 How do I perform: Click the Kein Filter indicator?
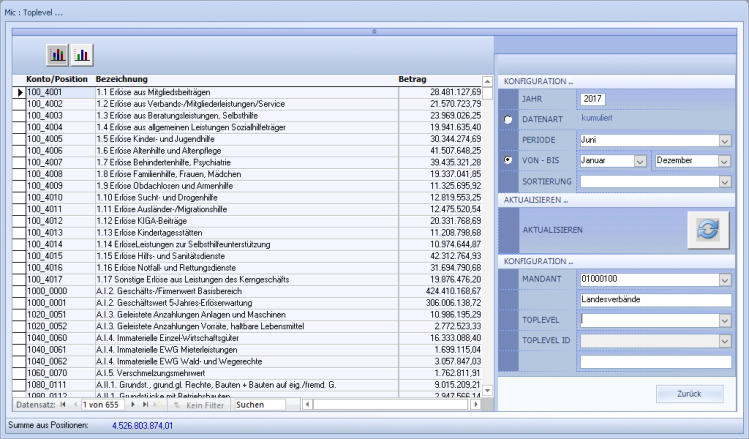tap(199, 405)
